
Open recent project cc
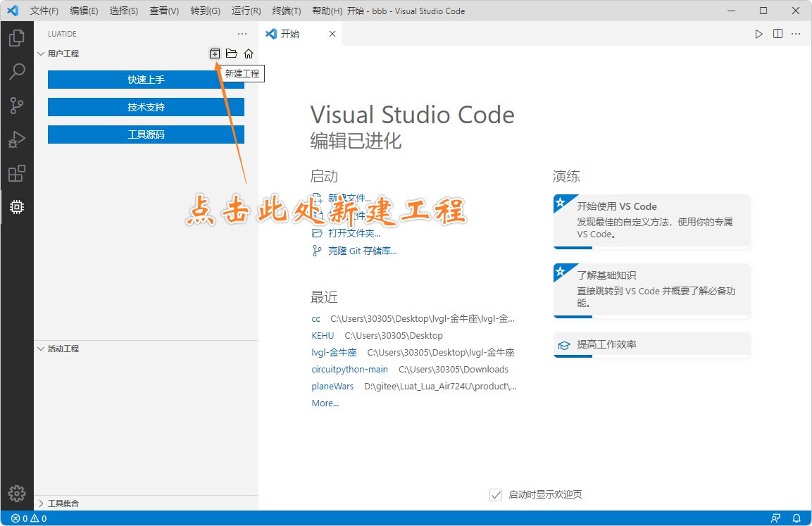[316, 319]
